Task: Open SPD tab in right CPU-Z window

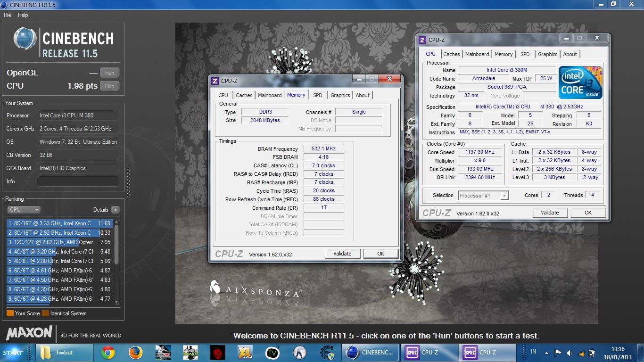Action: (x=525, y=54)
